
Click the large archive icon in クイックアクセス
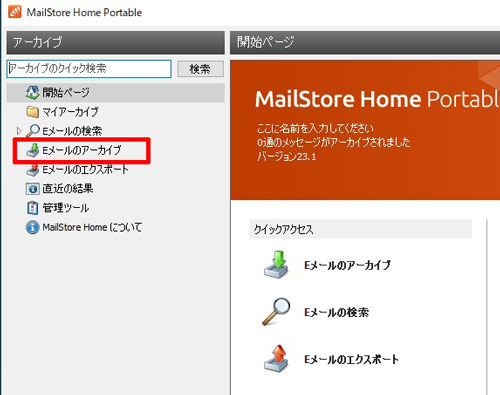click(x=276, y=265)
